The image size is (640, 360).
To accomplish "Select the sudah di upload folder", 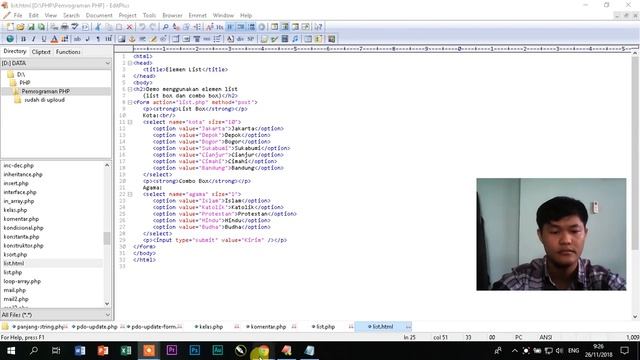I will coord(44,100).
